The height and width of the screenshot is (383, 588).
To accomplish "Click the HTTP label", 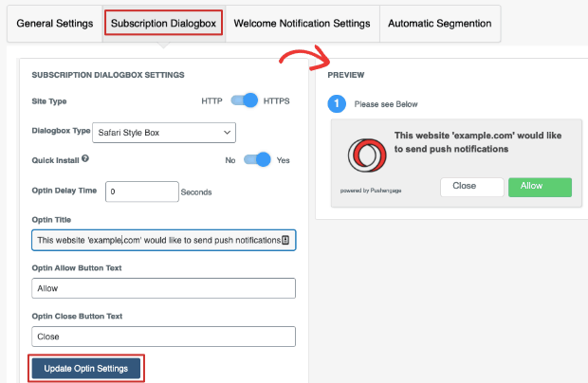I will coord(211,101).
